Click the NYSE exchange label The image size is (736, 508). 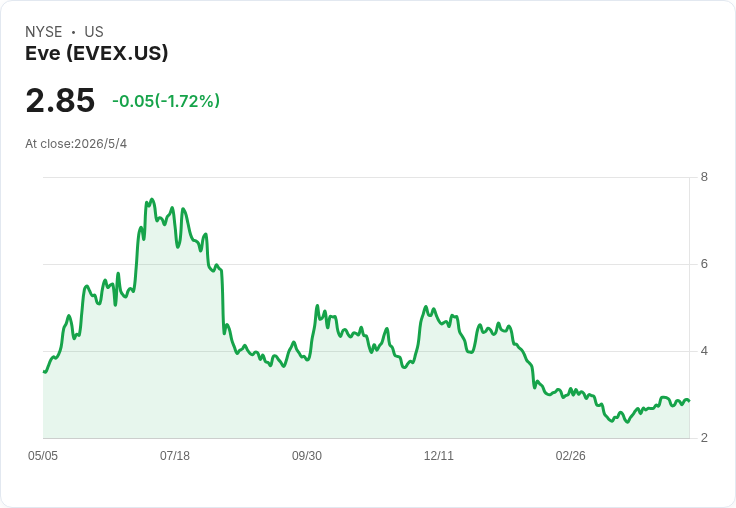point(44,31)
